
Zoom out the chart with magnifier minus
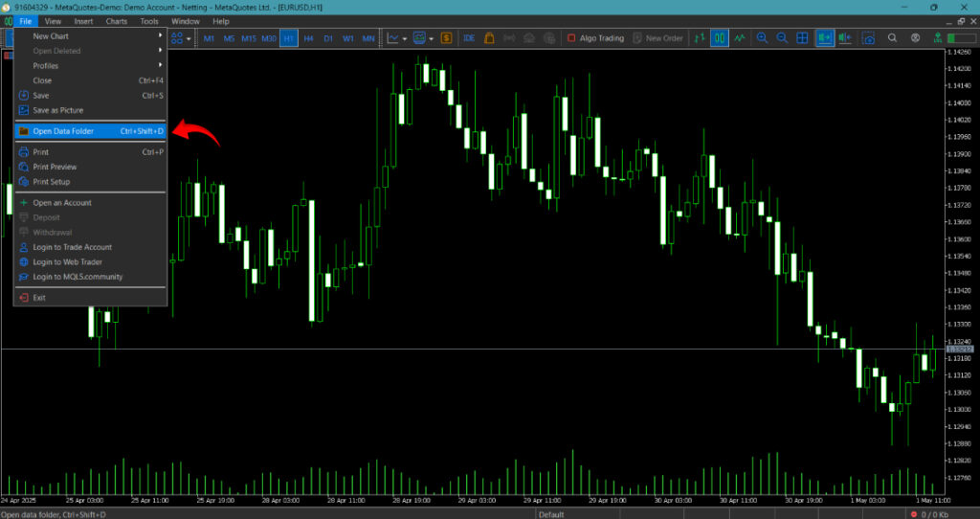click(x=782, y=38)
